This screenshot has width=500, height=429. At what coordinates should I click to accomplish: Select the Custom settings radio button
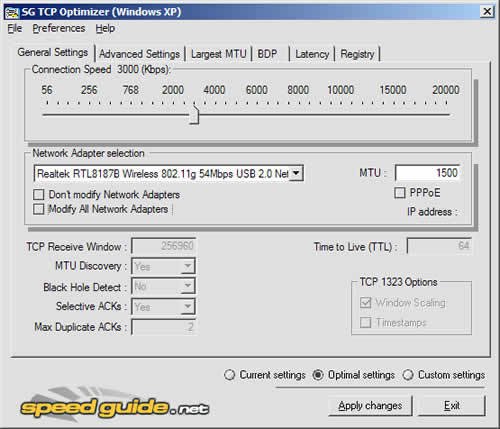[x=408, y=375]
